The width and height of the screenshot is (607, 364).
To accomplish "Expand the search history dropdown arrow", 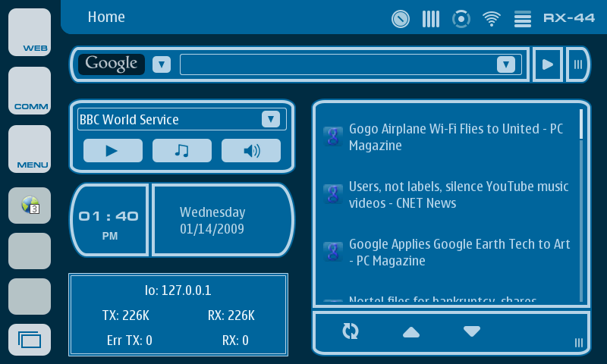I will 506,64.
